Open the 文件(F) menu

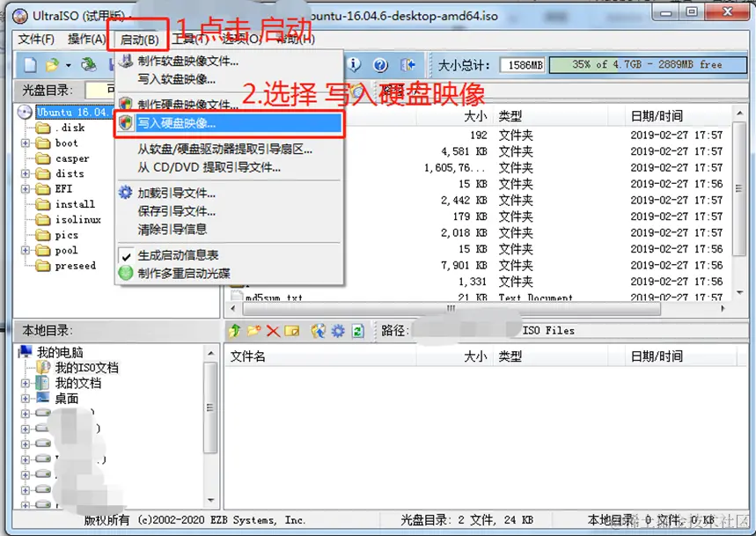tap(36, 39)
